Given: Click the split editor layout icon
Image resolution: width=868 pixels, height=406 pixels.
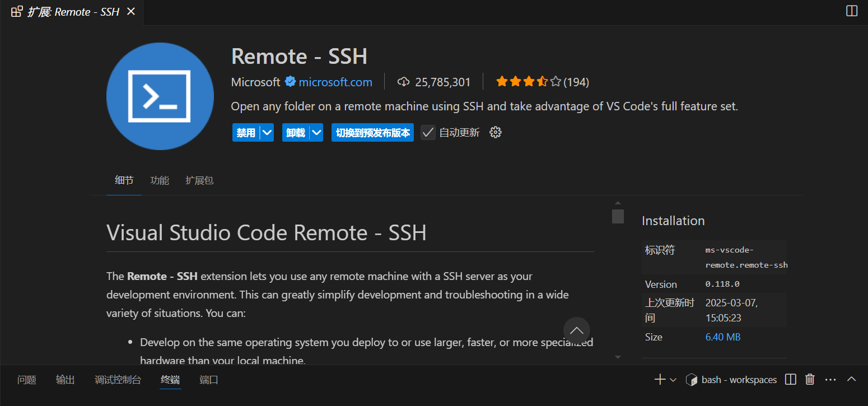Looking at the screenshot, I should (851, 11).
